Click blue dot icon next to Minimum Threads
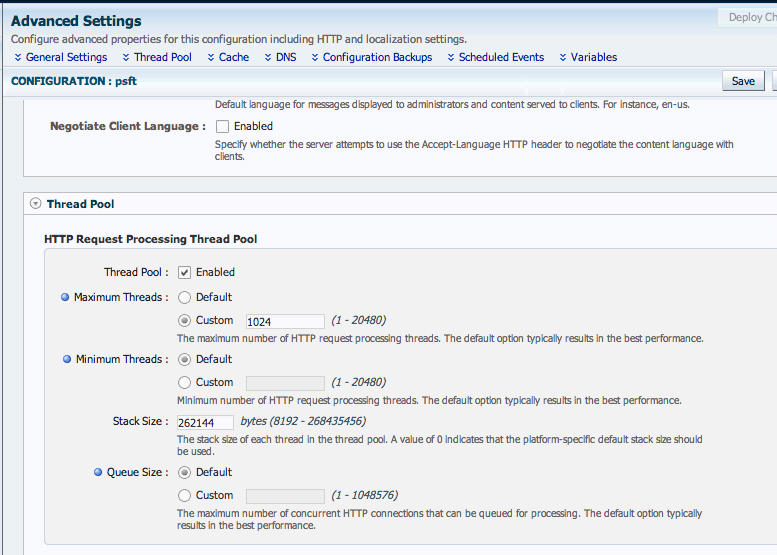This screenshot has width=777, height=555. 67,359
